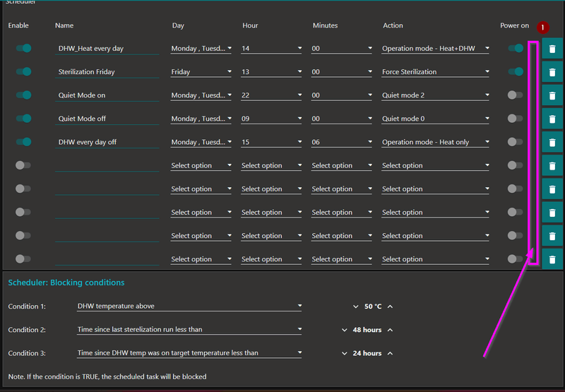Image resolution: width=565 pixels, height=392 pixels.
Task: Decrease Condition 2 hours below 48
Action: click(x=344, y=330)
